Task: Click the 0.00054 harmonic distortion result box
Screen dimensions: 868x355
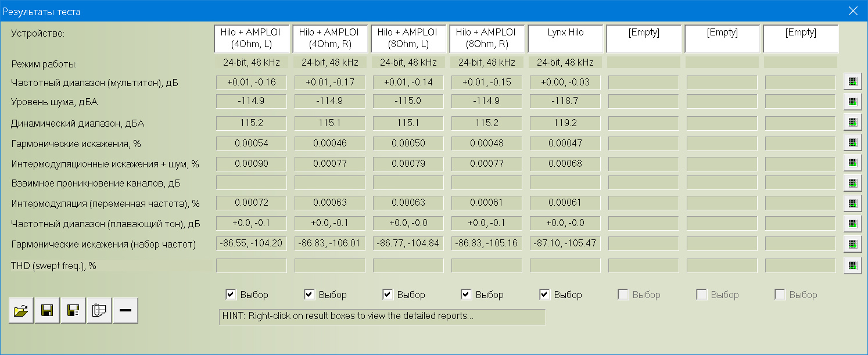Action: tap(252, 143)
